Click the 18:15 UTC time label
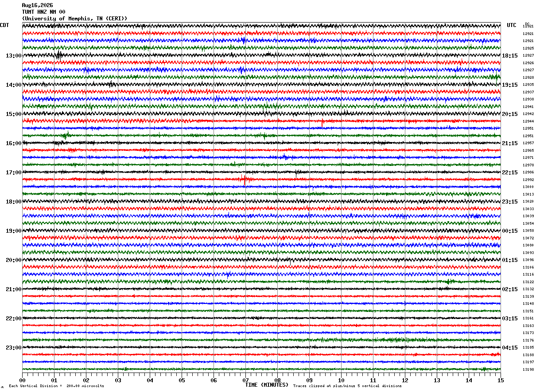The height and width of the screenshot is (392, 536). 510,56
